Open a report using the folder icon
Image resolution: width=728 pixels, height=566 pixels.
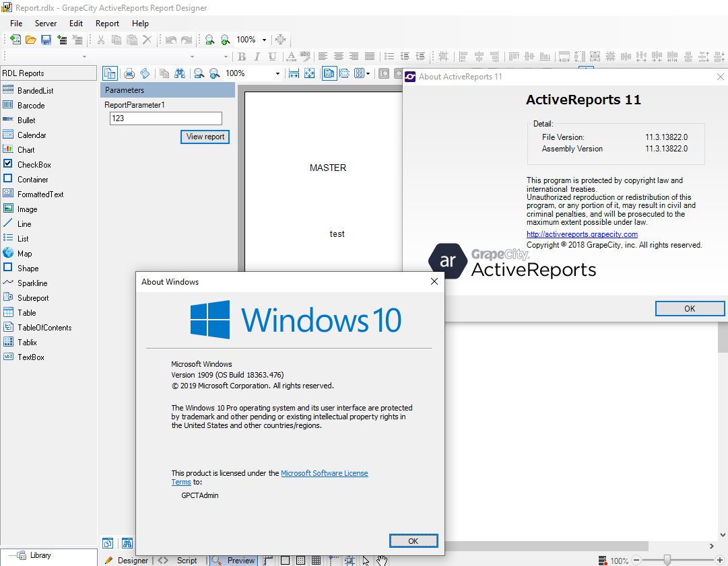pos(31,40)
